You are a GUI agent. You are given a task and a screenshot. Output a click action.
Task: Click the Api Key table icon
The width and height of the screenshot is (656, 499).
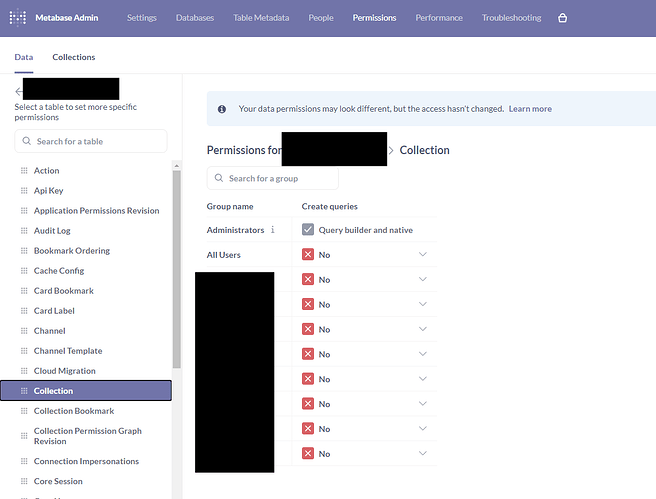(24, 191)
